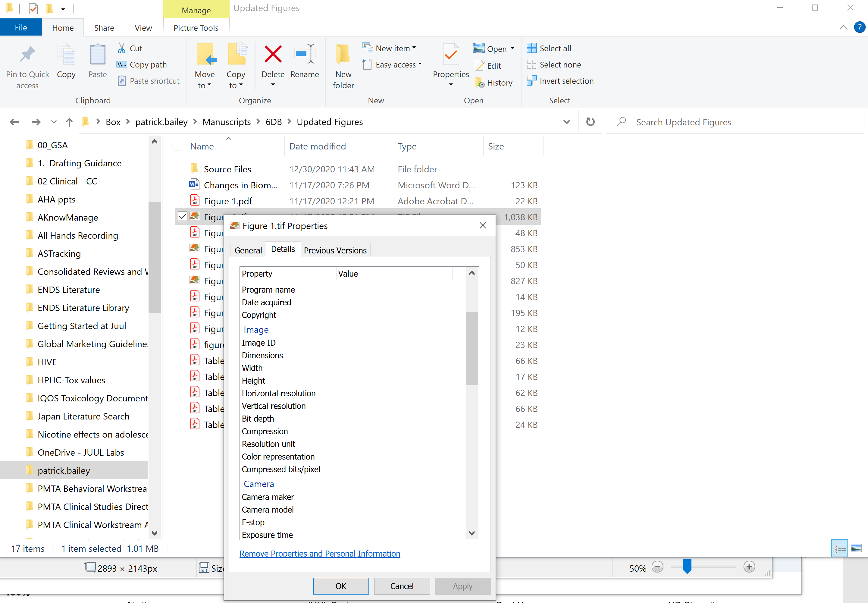Expand the New item dropdown
The height and width of the screenshot is (603, 868).
point(414,48)
